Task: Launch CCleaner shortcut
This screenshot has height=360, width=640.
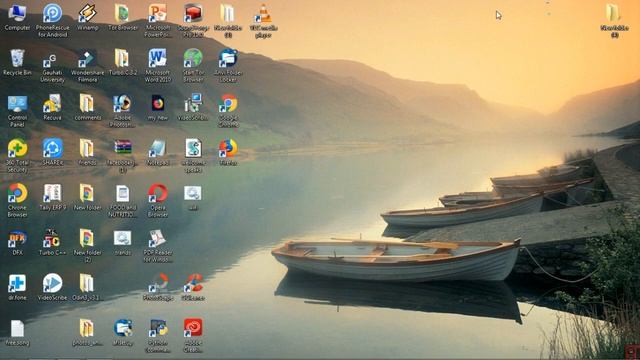Action: tap(193, 287)
